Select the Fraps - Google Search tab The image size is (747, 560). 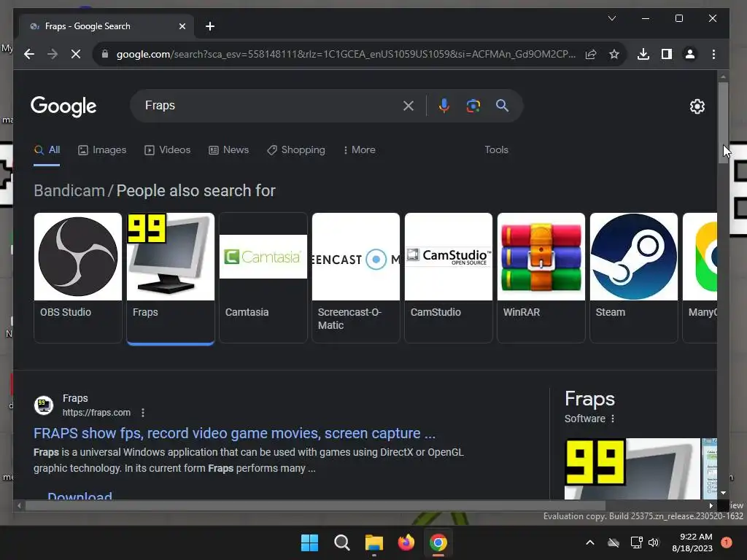[x=107, y=26]
